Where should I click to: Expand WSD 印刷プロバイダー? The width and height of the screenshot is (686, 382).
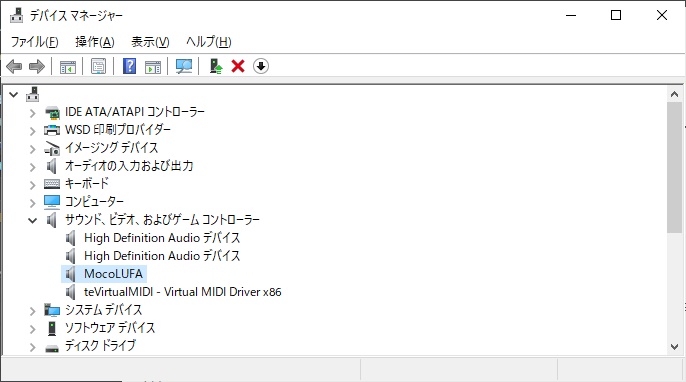[x=32, y=130]
